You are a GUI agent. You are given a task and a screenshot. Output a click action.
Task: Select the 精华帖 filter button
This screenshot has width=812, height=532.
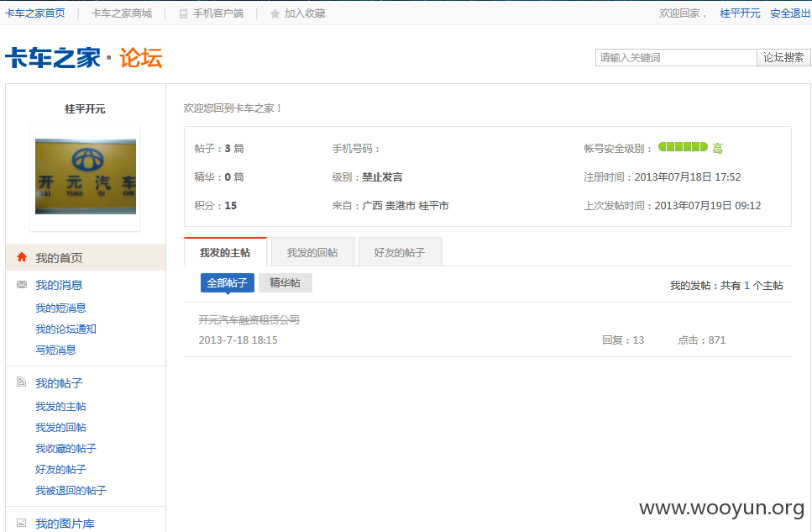[x=286, y=283]
